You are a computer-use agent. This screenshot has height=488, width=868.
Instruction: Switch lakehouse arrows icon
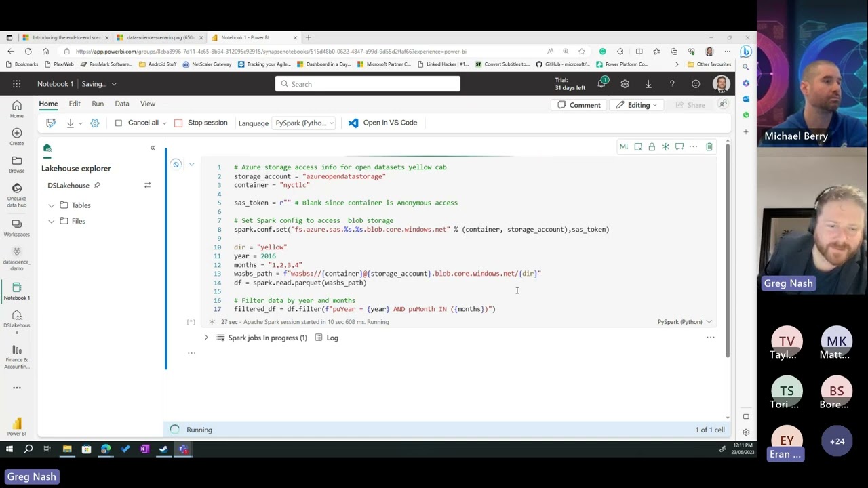[x=147, y=185]
